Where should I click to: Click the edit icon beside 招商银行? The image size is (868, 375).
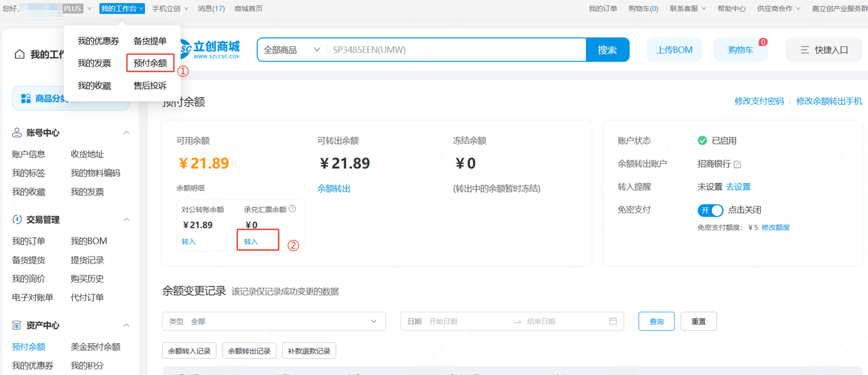[737, 164]
